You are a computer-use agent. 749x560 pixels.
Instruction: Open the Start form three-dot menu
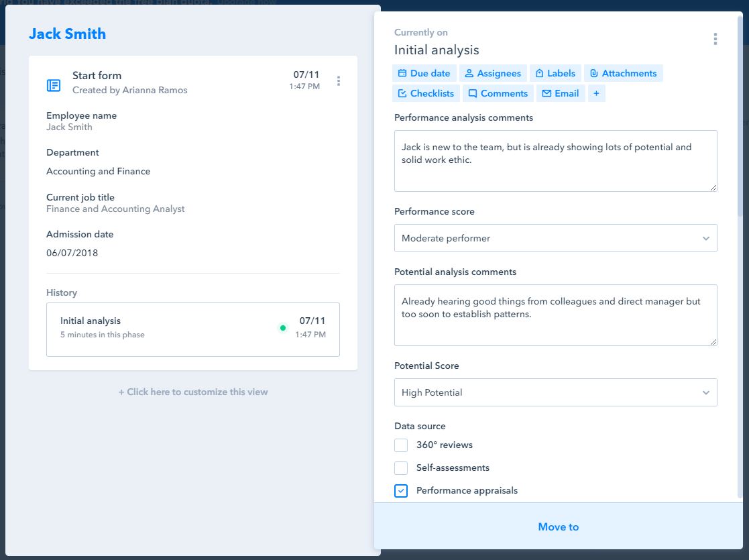(x=339, y=81)
